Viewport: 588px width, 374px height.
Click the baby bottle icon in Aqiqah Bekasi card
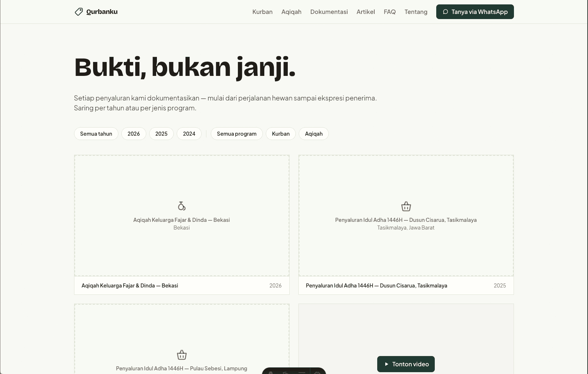pyautogui.click(x=182, y=206)
